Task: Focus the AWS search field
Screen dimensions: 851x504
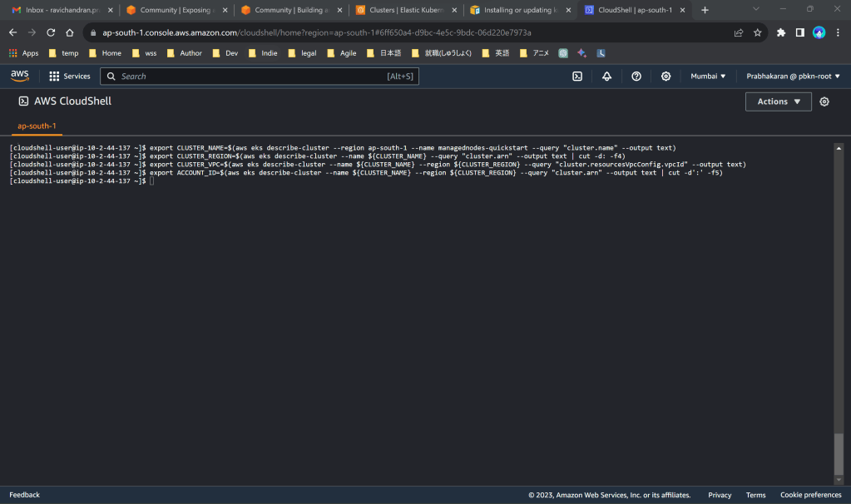Action: (x=260, y=77)
